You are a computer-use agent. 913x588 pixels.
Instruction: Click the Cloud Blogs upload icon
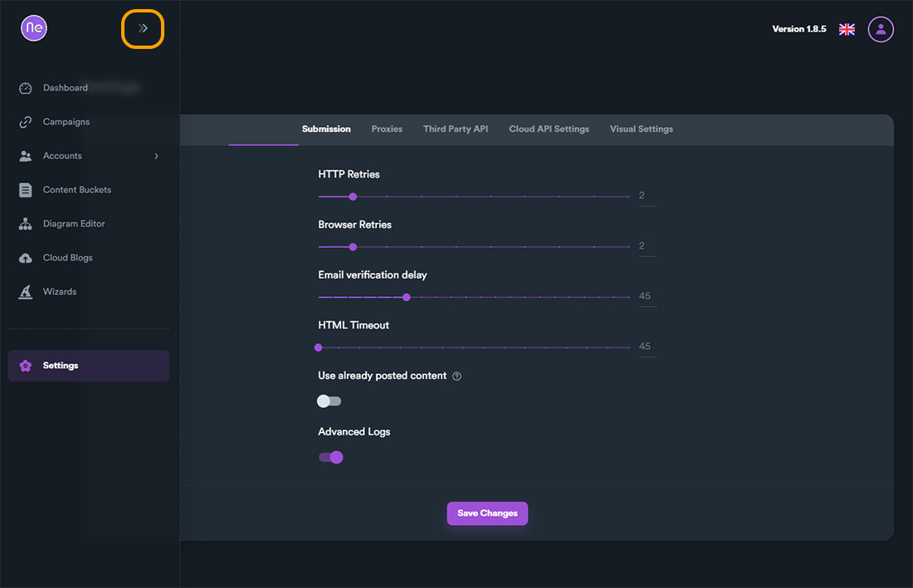pos(26,258)
